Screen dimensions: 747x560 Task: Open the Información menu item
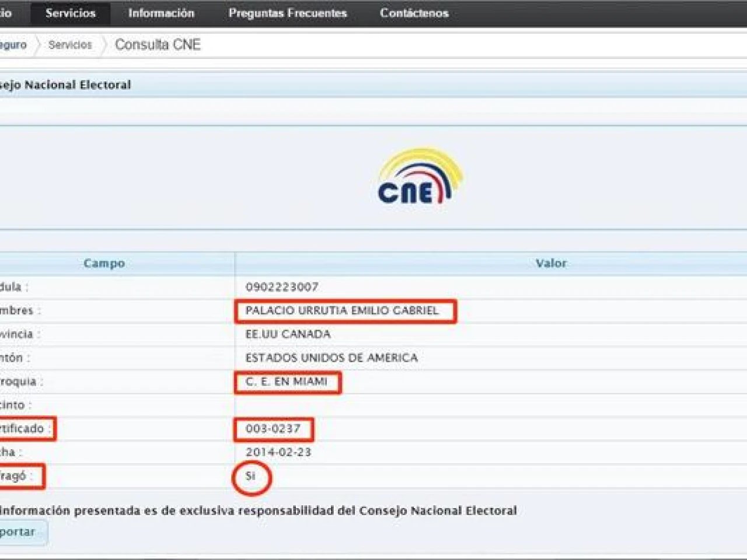point(161,13)
